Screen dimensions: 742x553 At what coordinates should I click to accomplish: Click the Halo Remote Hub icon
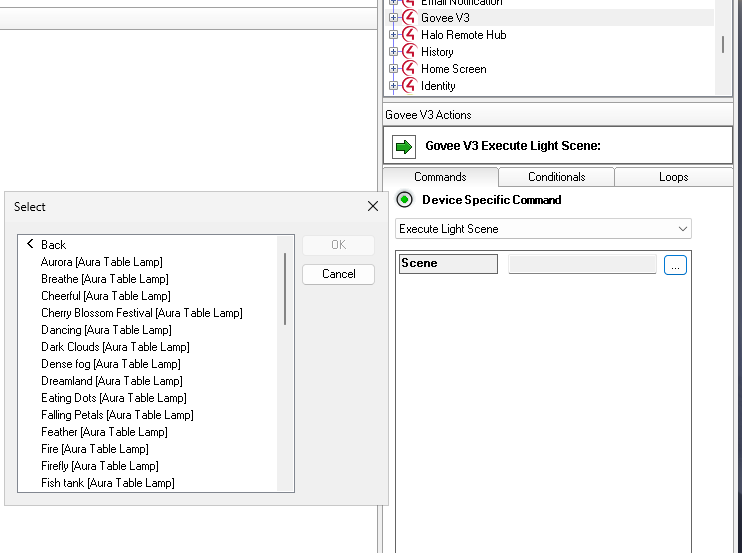[x=408, y=35]
